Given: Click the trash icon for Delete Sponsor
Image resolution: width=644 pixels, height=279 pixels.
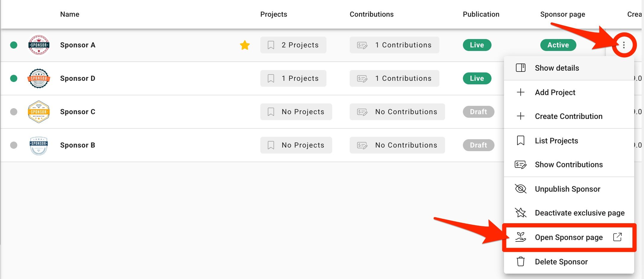Looking at the screenshot, I should (520, 261).
